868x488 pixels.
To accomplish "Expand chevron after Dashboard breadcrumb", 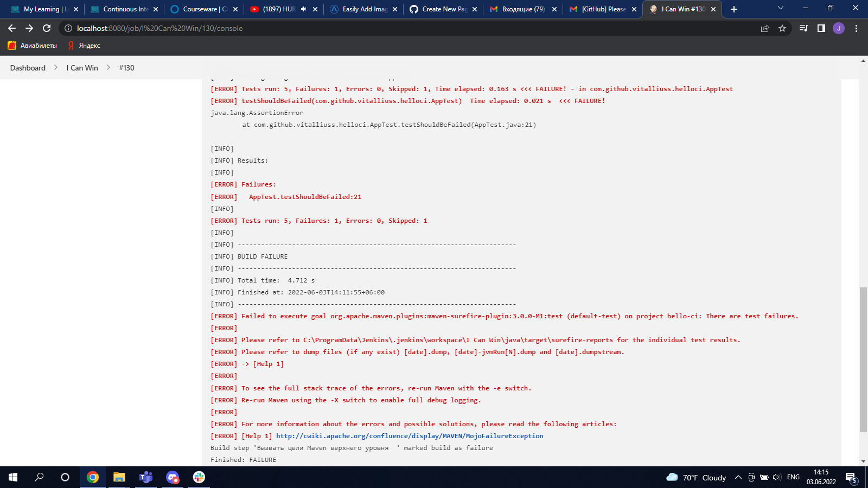I will tap(56, 67).
